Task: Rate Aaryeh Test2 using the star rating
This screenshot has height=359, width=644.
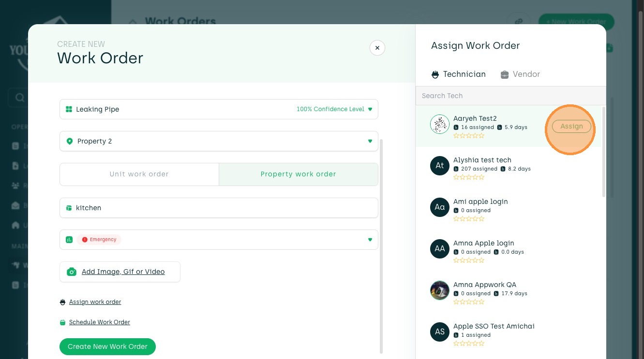Action: (x=469, y=136)
